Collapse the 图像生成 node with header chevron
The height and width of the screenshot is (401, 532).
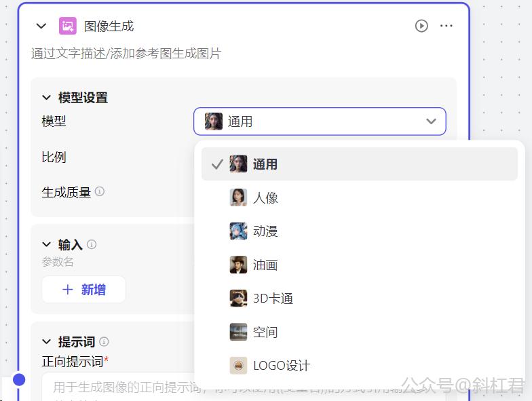(41, 26)
